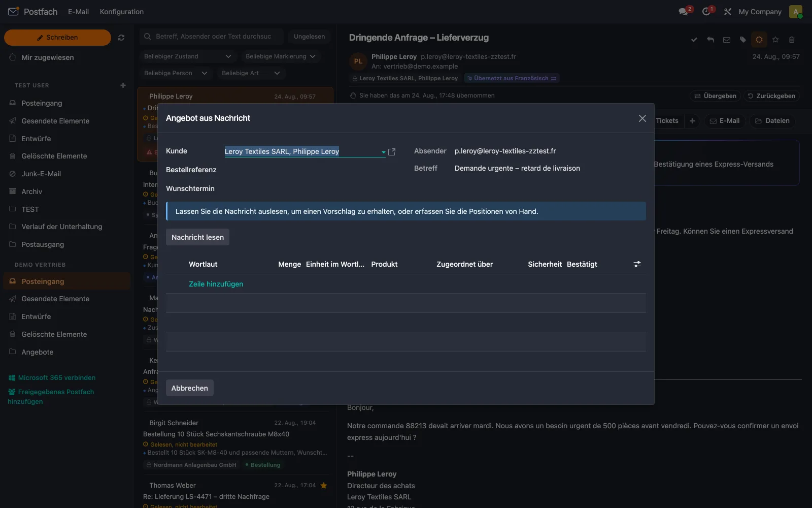
Task: Open Junk-E-Mail folder
Action: [41, 174]
